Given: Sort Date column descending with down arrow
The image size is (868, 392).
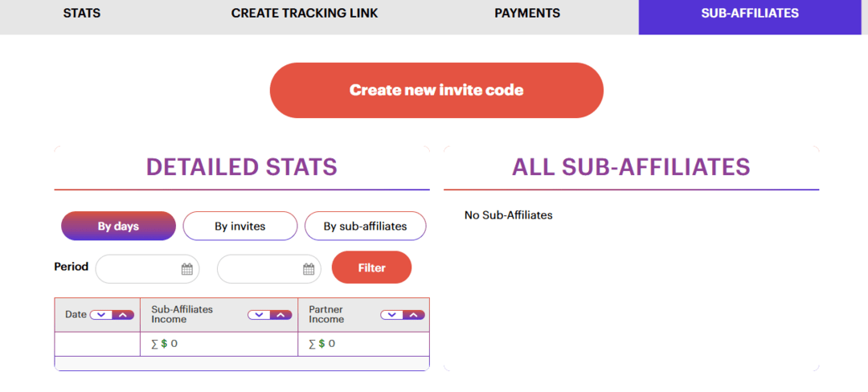Looking at the screenshot, I should pos(101,315).
